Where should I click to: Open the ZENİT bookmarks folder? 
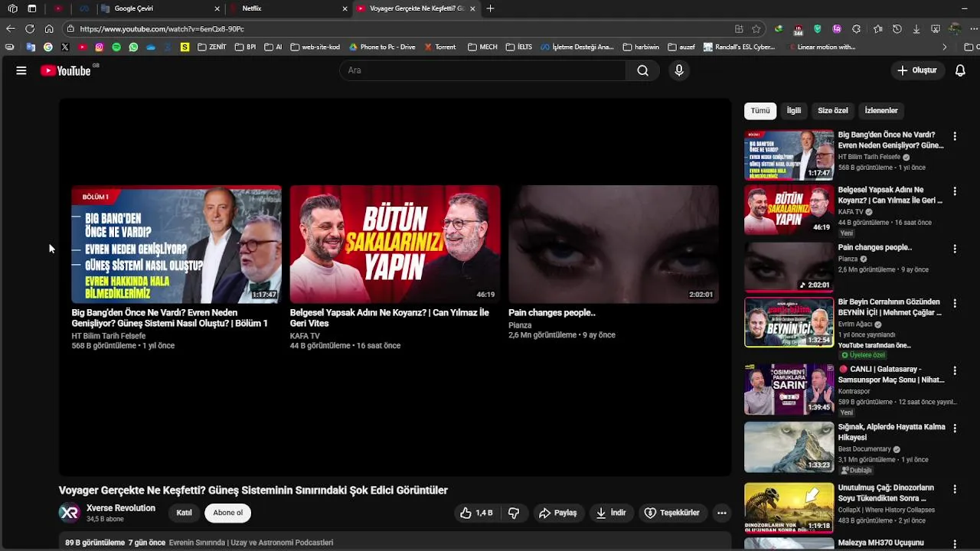(x=212, y=47)
